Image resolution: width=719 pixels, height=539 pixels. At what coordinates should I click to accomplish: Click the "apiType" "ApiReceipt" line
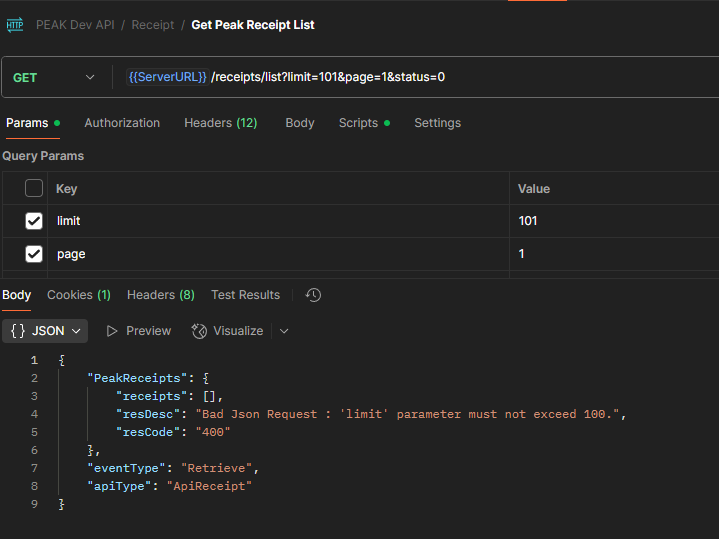coord(170,486)
